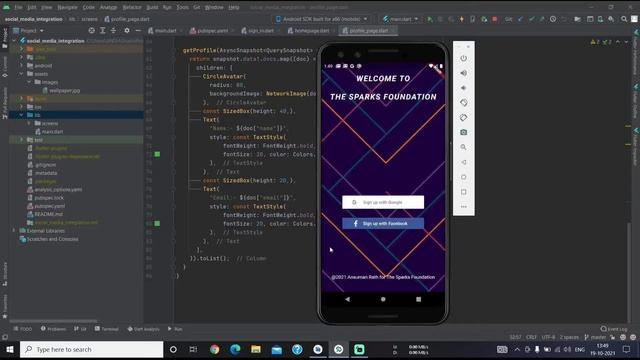
Task: Open the main.dart run configuration dropdown
Action: (x=401, y=19)
